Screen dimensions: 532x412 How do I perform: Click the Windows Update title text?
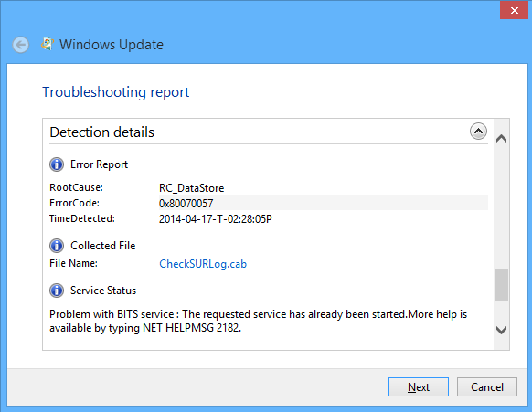coord(112,45)
